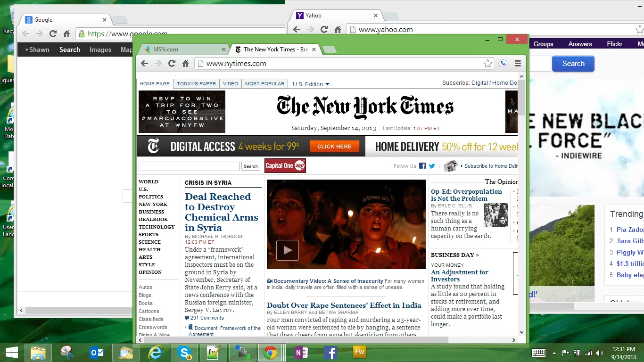Open the Facebook app from the taskbar
Viewport: 644px width, 362px height.
point(330,353)
